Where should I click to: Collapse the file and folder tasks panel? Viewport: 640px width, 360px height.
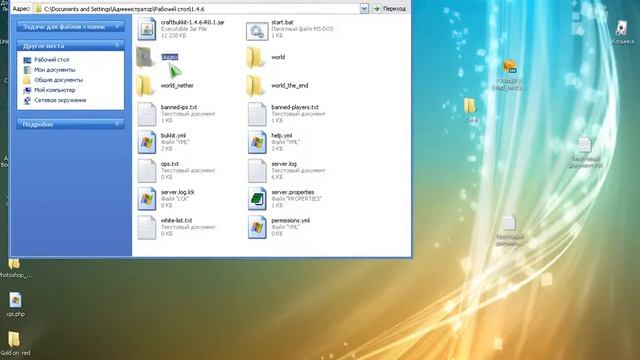117,27
